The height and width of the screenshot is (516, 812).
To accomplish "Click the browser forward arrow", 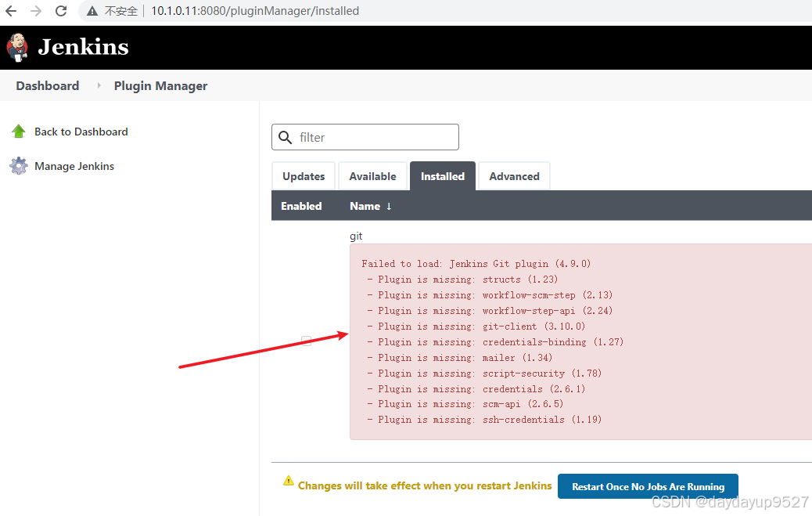I will [36, 11].
